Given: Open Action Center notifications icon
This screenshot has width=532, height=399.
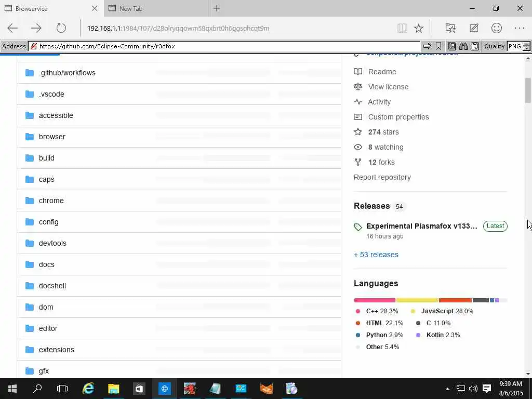Looking at the screenshot, I should point(487,389).
